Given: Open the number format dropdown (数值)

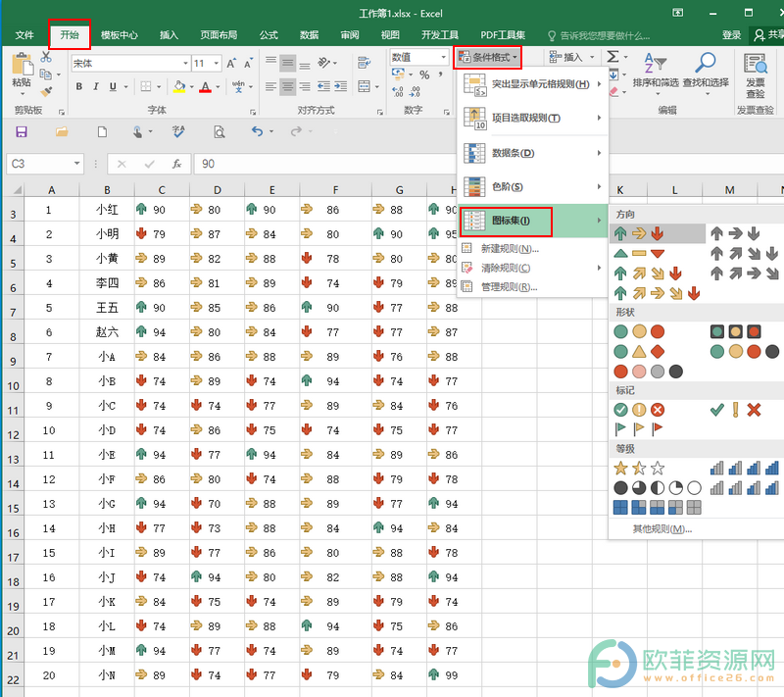Looking at the screenshot, I should click(x=443, y=57).
